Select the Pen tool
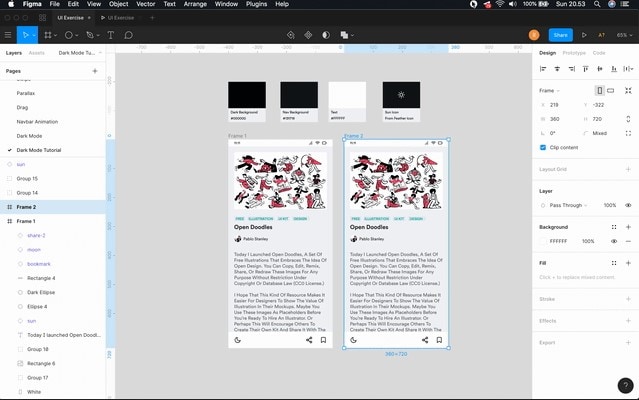Viewport: 639px width, 400px height. coord(90,35)
